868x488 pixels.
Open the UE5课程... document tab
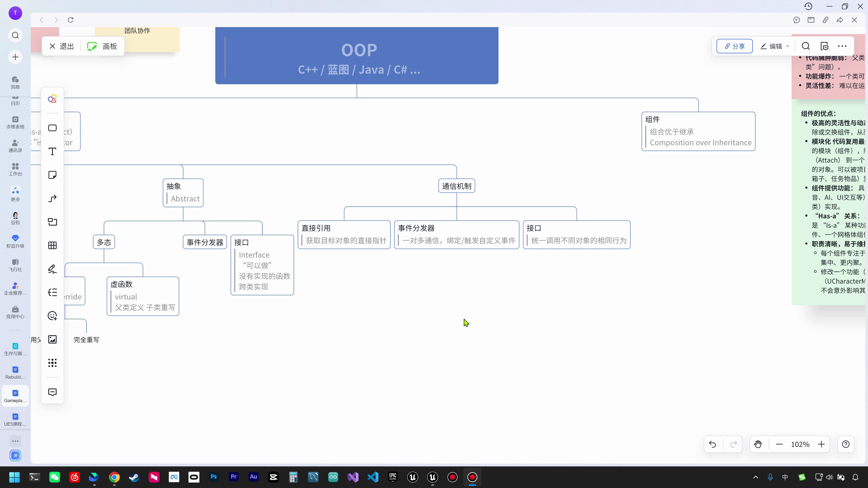15,420
